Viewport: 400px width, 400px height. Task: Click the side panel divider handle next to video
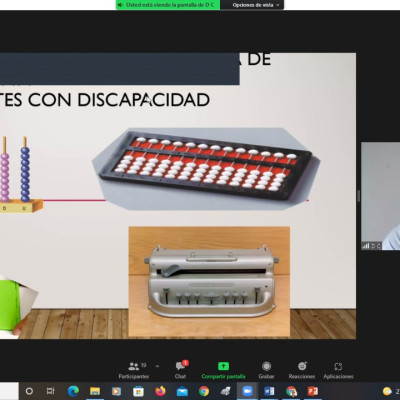359,196
